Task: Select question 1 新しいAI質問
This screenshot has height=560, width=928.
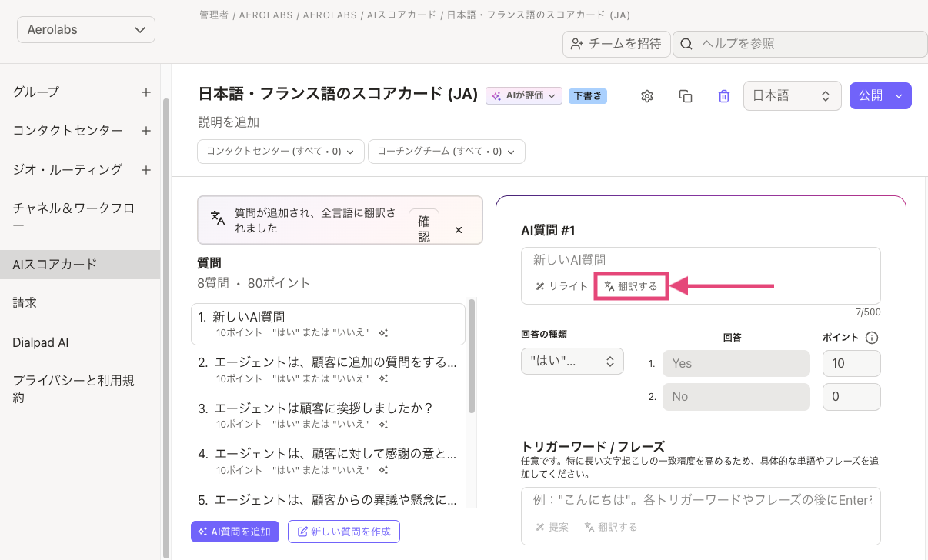Action: [328, 324]
